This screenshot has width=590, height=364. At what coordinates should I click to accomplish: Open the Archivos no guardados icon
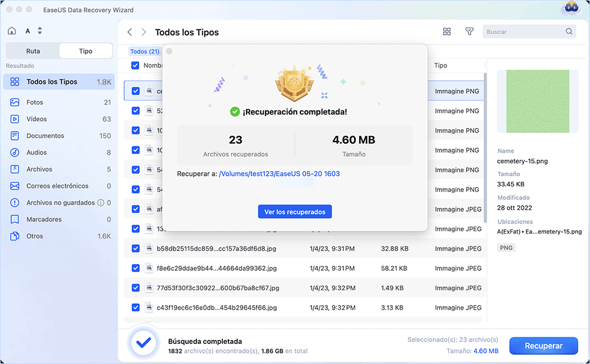coord(15,202)
